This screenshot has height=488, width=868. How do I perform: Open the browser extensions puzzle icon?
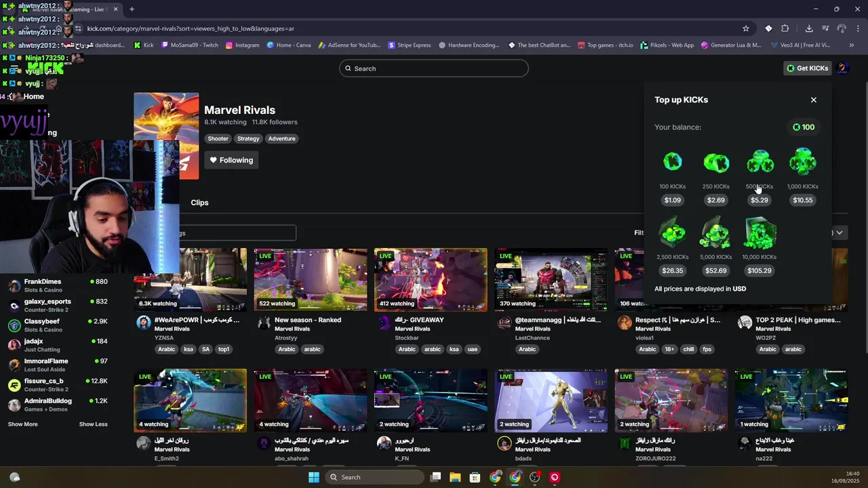pyautogui.click(x=785, y=28)
